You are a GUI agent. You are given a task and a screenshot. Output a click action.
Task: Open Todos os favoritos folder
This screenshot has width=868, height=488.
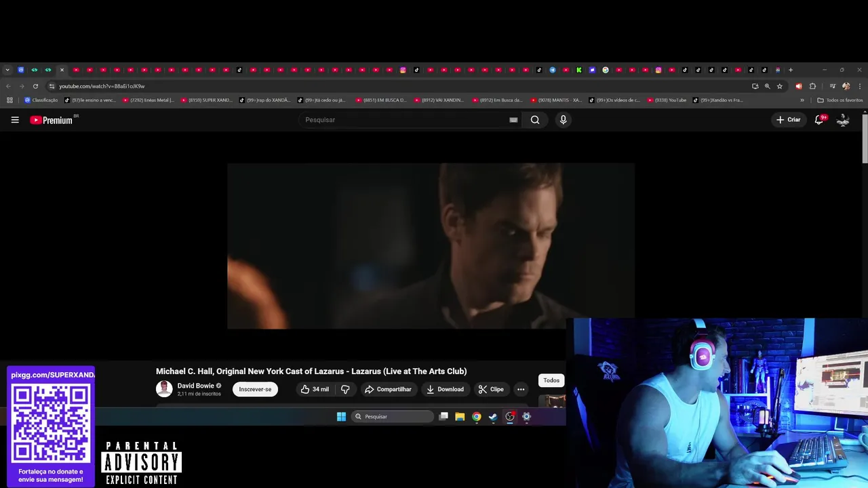click(840, 100)
